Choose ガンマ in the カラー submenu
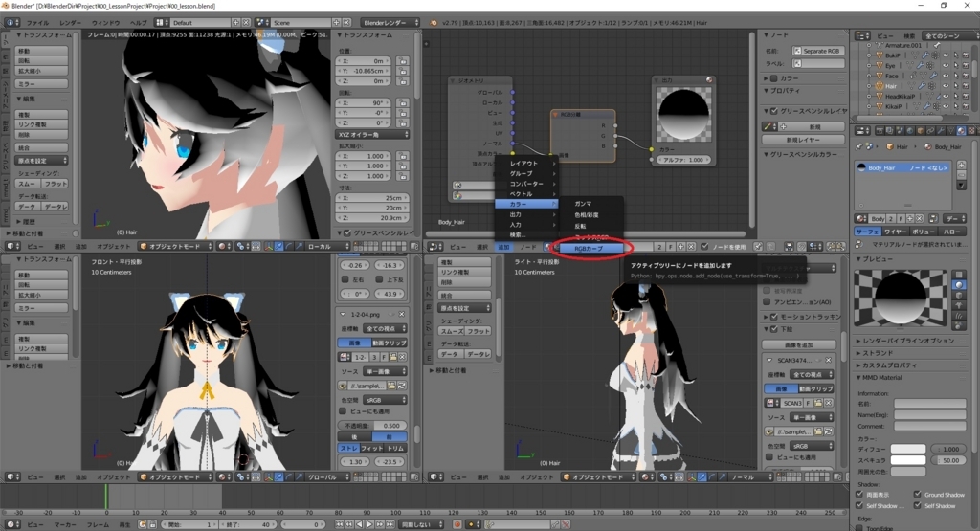The width and height of the screenshot is (980, 531). pyautogui.click(x=583, y=204)
